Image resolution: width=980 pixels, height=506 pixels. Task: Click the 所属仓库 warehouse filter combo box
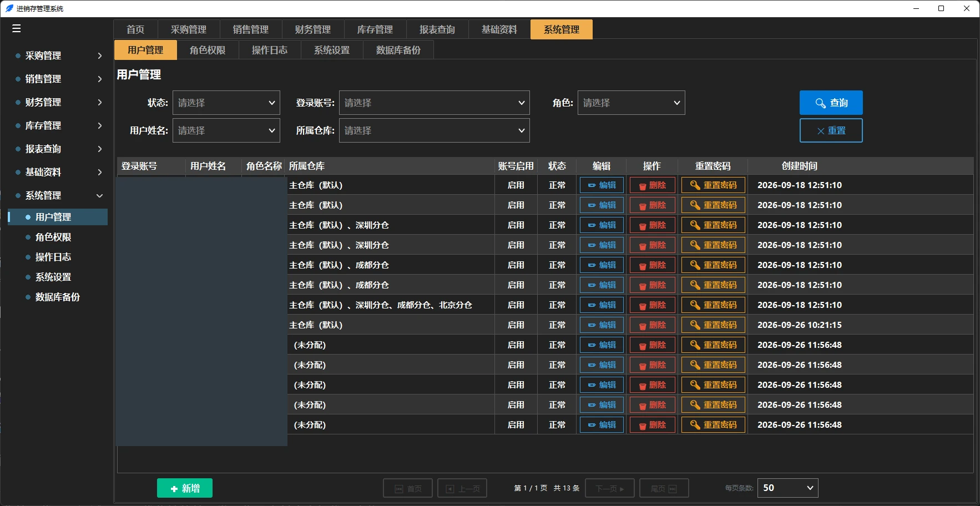pos(434,130)
